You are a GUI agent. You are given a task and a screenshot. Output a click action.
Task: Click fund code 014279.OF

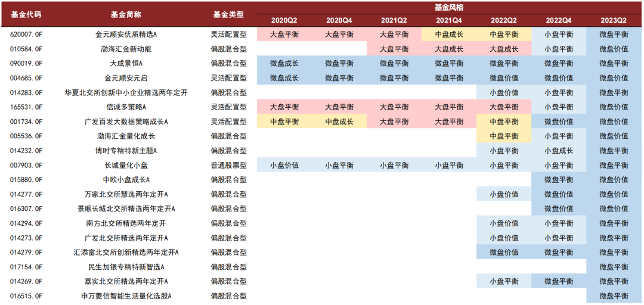tap(26, 253)
